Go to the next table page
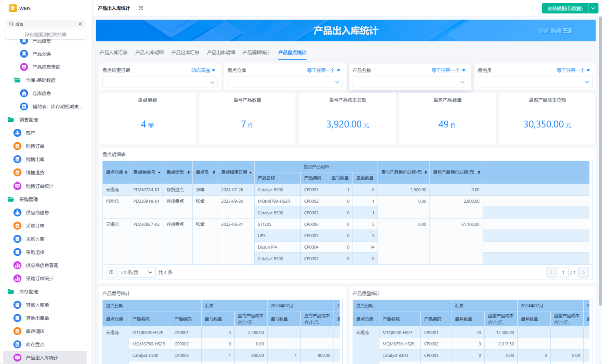The image size is (602, 364). pyautogui.click(x=583, y=272)
